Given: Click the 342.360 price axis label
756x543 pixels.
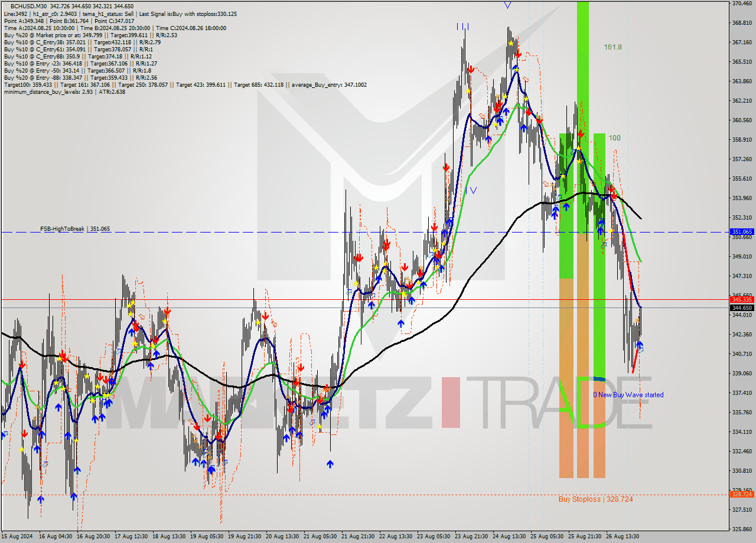Looking at the screenshot, I should 742,335.
